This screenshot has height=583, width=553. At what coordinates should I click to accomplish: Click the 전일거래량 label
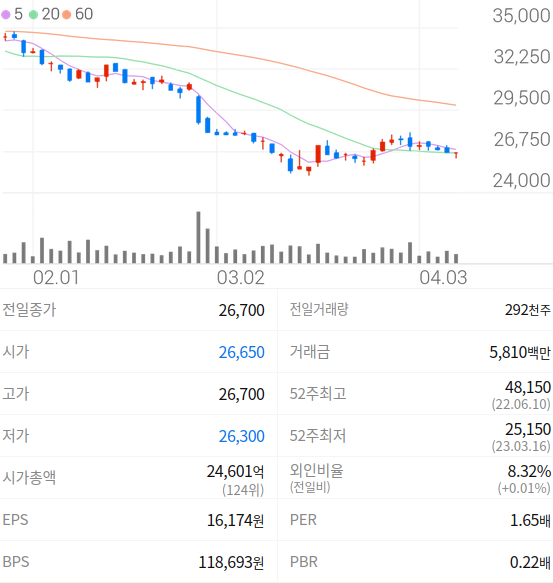(319, 309)
